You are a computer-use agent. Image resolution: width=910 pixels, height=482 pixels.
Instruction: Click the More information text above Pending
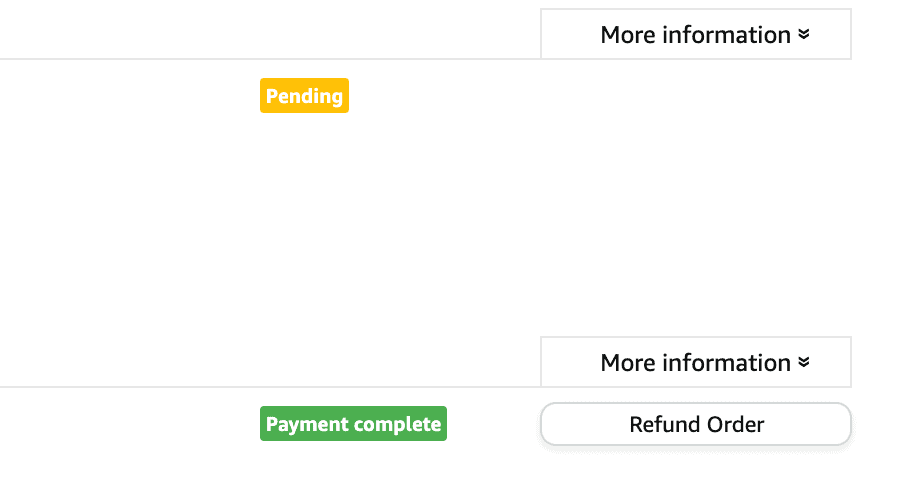coord(695,35)
